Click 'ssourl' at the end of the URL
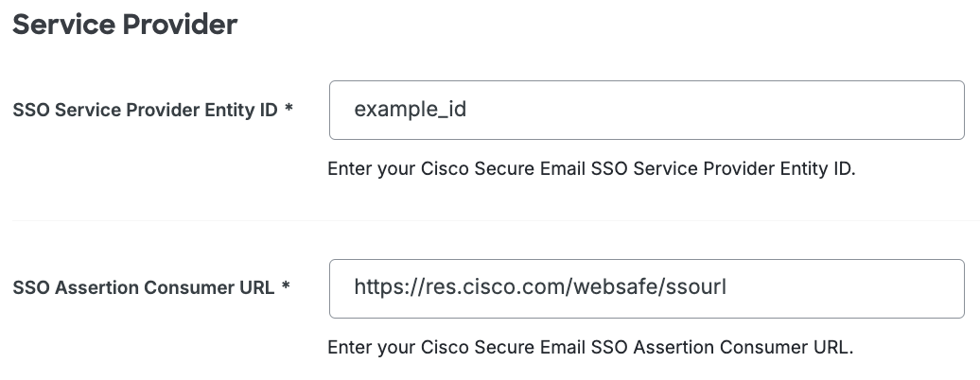Viewport: 980px width, 380px height. [694, 287]
